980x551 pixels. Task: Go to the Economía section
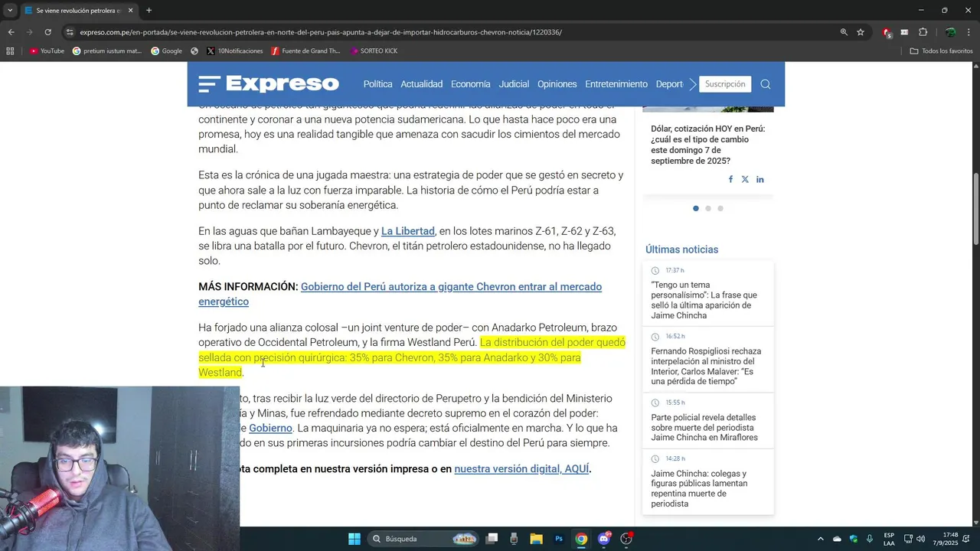[471, 84]
